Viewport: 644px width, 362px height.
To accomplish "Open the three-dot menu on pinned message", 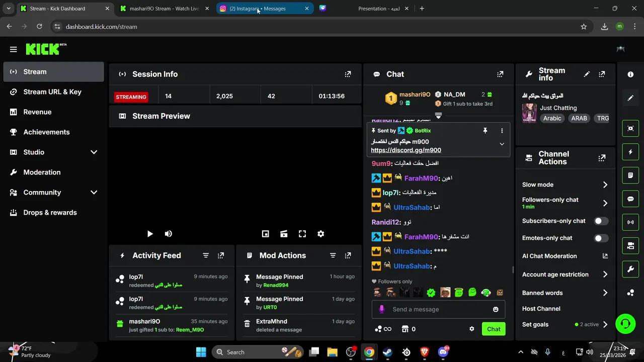I will [502, 131].
